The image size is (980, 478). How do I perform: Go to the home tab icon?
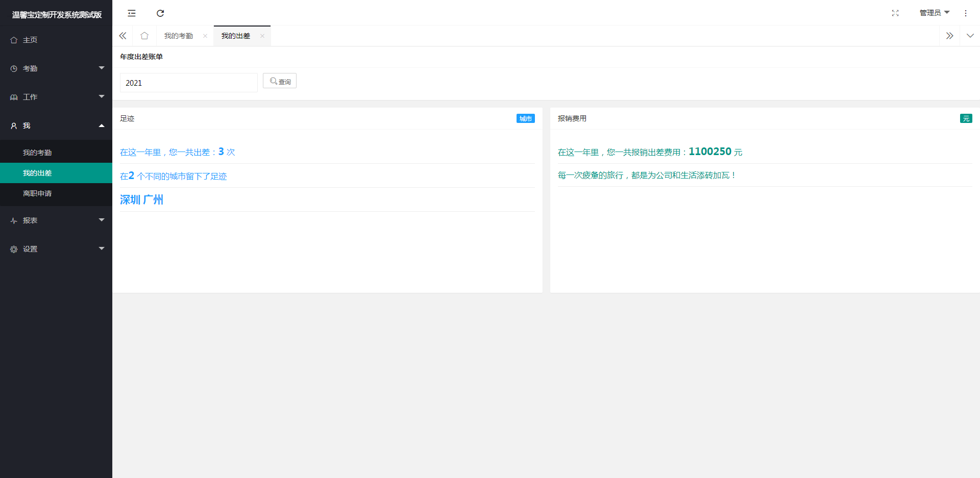pos(144,36)
